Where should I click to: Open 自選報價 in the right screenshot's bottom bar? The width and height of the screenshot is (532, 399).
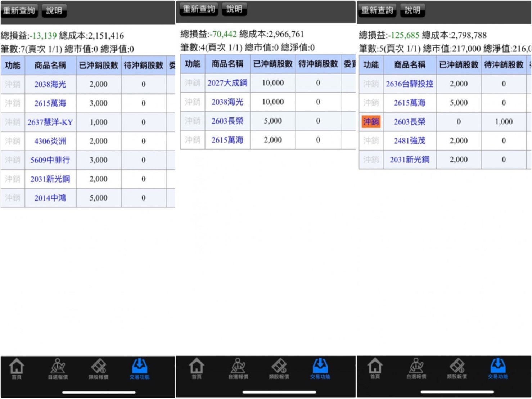click(x=416, y=368)
